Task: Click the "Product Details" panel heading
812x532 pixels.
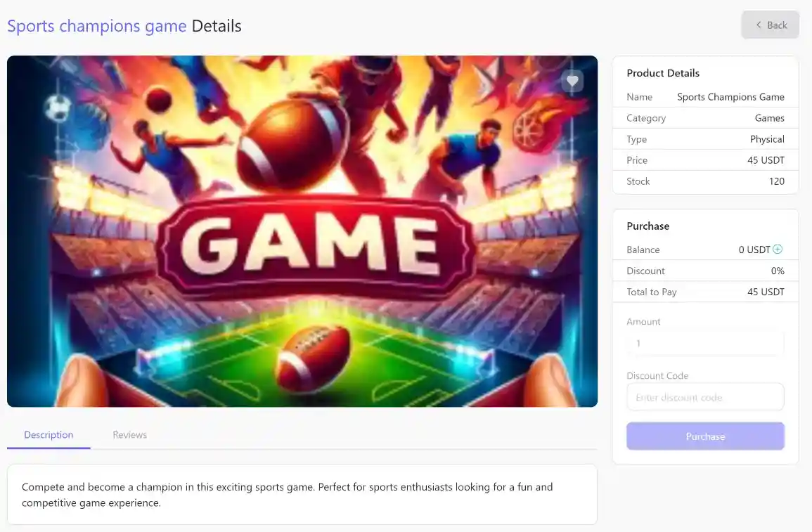Action: (x=663, y=73)
